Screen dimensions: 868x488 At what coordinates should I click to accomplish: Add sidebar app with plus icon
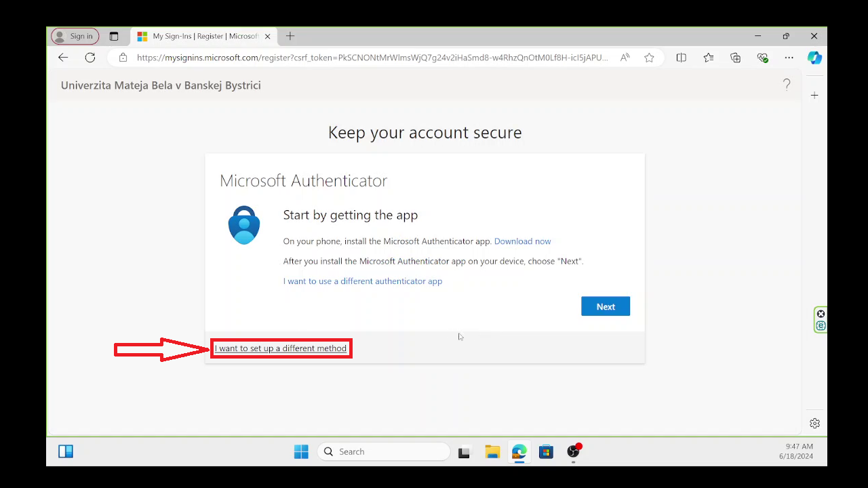814,96
